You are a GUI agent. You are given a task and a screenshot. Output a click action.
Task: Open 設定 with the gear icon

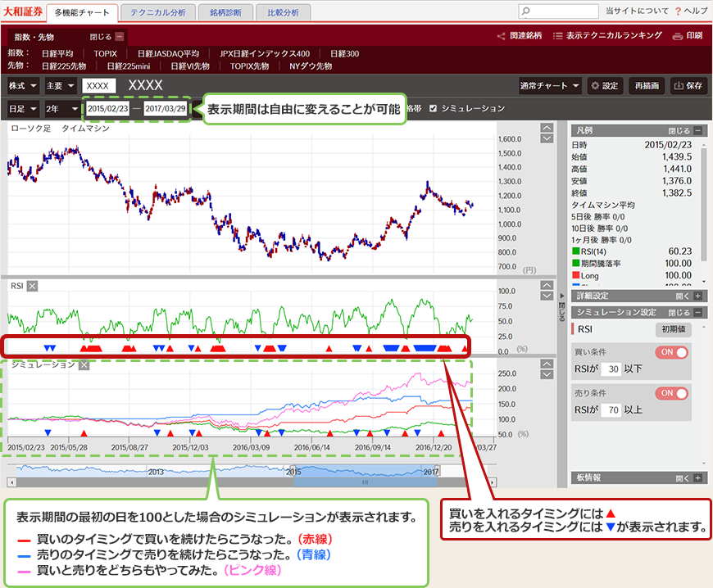click(x=596, y=86)
